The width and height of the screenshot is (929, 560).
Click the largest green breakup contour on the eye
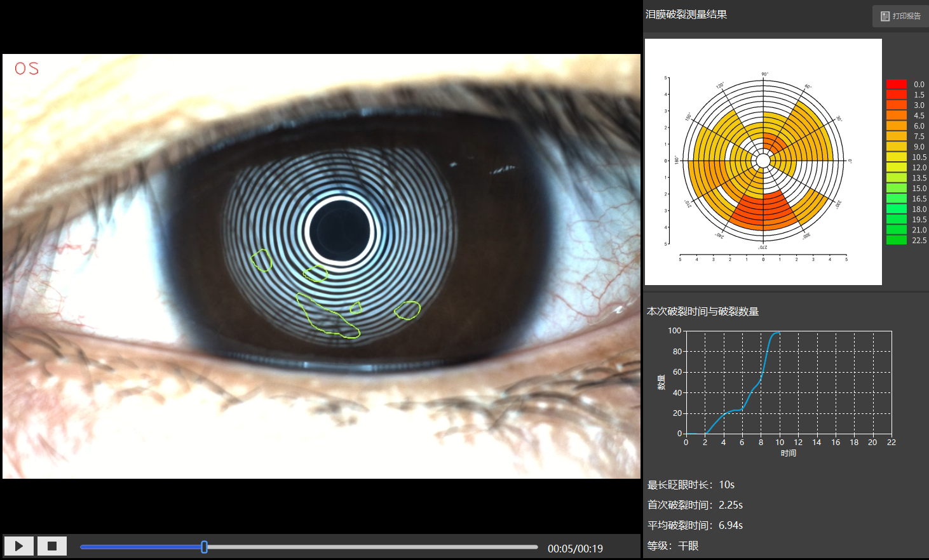pos(327,316)
